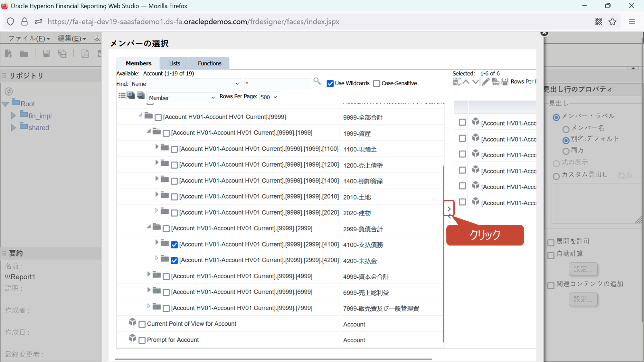Switch to the Functions tab
644x362 pixels.
point(209,63)
